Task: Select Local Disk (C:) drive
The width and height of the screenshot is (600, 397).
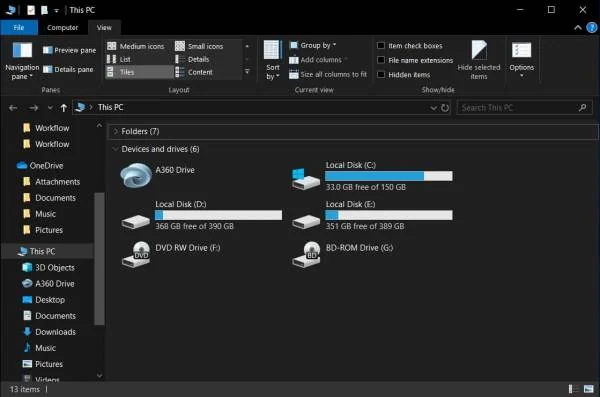Action: tap(372, 176)
